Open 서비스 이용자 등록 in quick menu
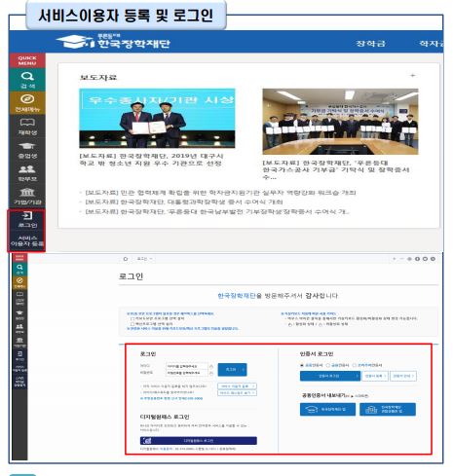 click(27, 240)
